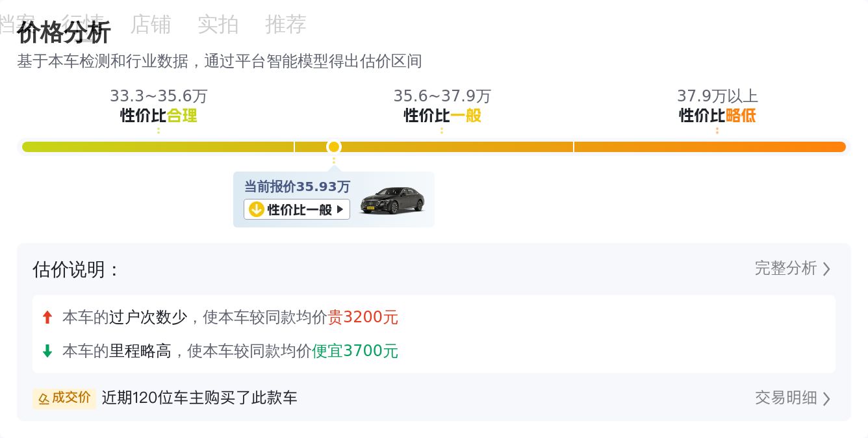Open the 交易明细 transaction details link
This screenshot has height=438, width=868.
(x=785, y=398)
